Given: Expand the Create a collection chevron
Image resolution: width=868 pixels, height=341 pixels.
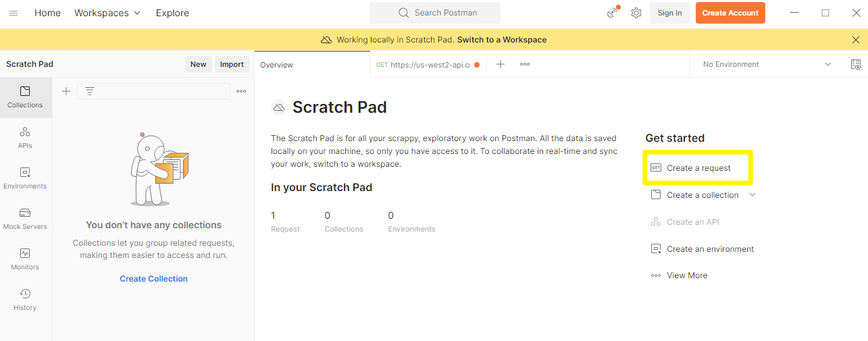Looking at the screenshot, I should tap(752, 194).
